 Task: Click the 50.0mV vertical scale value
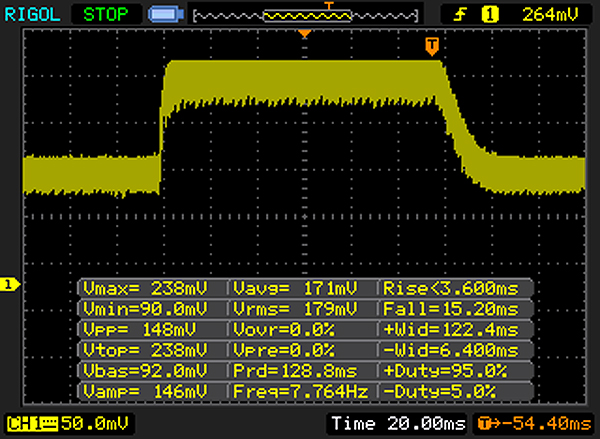(x=95, y=424)
